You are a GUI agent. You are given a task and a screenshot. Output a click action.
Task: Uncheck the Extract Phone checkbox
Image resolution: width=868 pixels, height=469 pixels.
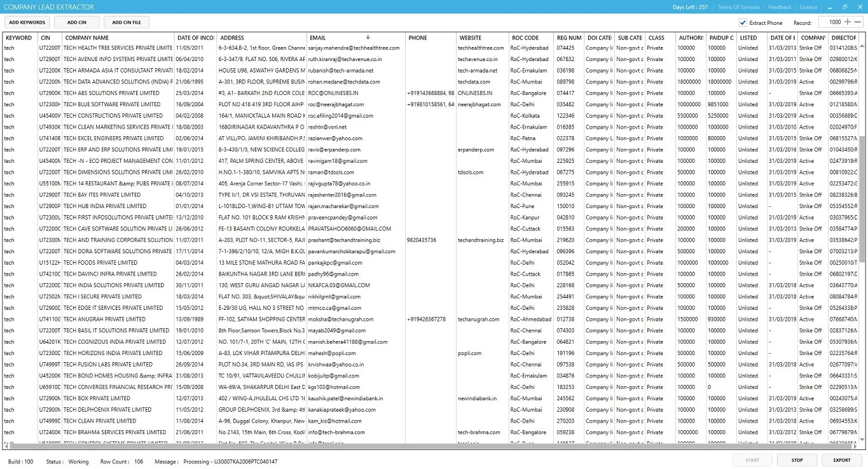coord(743,23)
